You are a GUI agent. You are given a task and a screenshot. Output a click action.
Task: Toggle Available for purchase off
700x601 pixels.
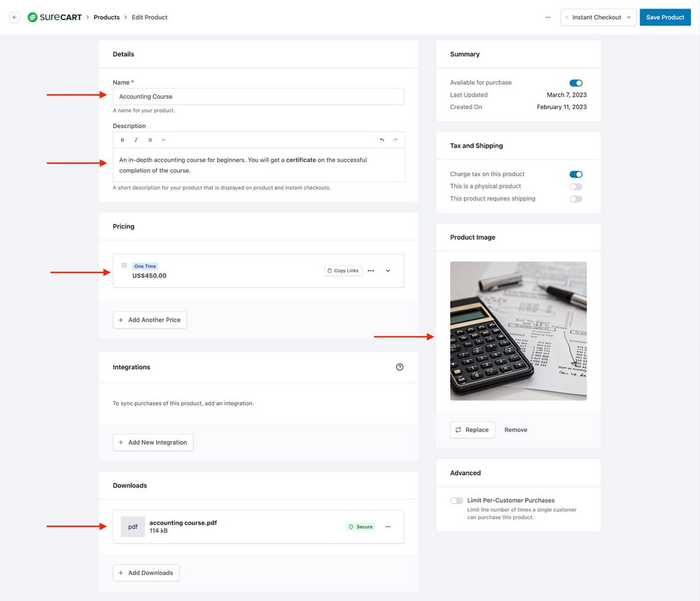pos(575,83)
